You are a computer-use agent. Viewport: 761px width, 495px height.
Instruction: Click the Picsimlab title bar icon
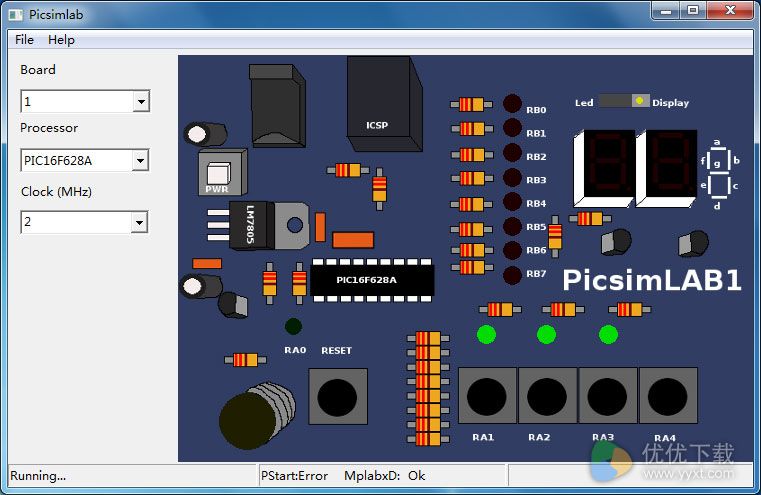click(x=16, y=15)
